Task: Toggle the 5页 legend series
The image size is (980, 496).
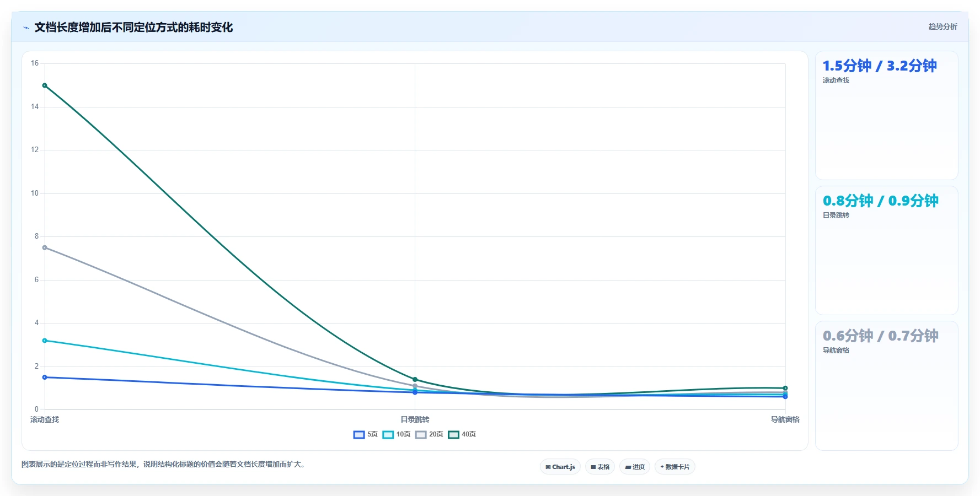Action: (x=366, y=434)
